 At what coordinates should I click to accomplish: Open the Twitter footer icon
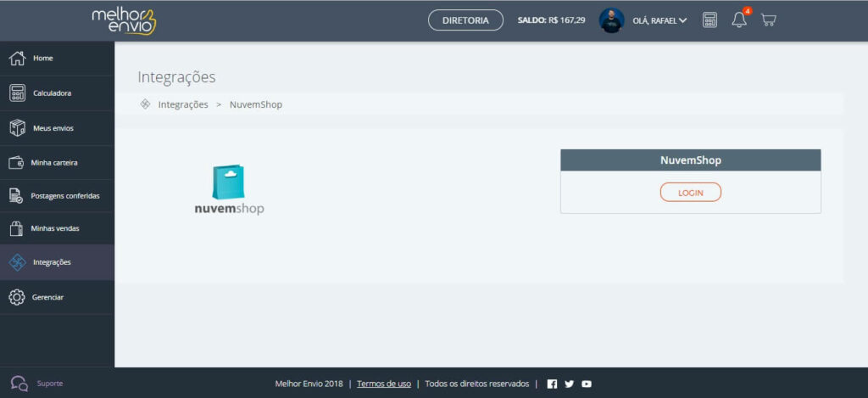[569, 384]
